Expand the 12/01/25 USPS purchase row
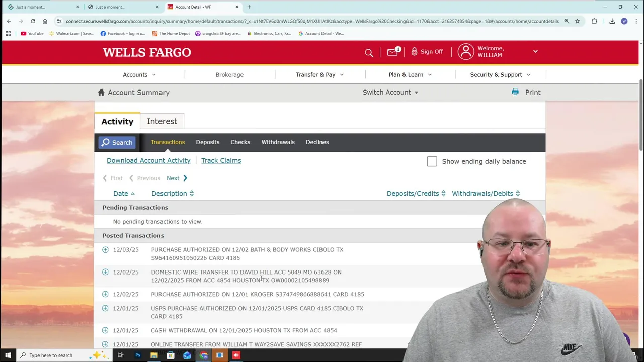This screenshot has height=362, width=644. 105,308
